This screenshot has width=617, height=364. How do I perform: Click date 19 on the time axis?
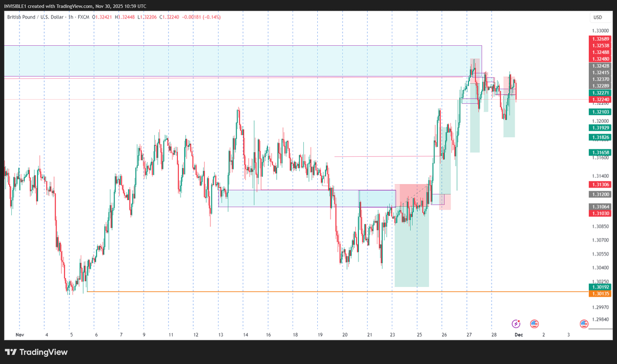coord(320,335)
